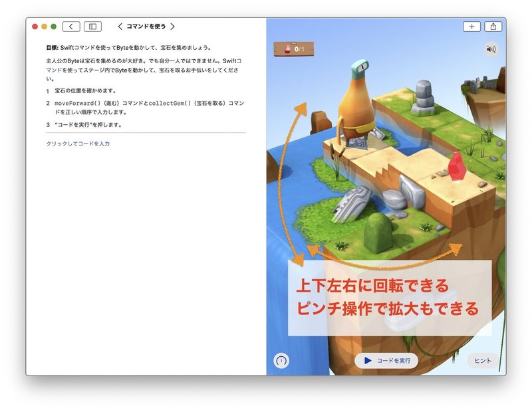
Task: Minimize window with the yellow button
Action: tap(44, 27)
